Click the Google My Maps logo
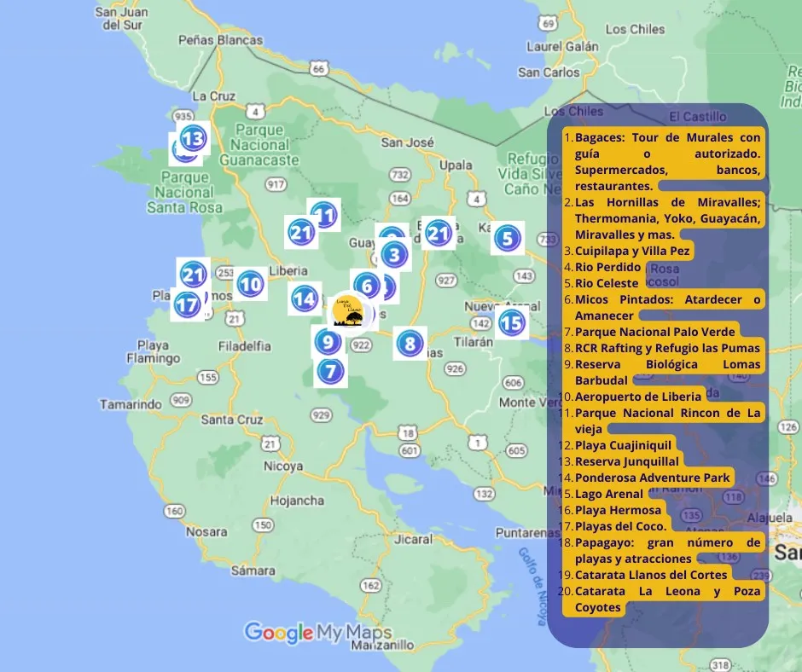Screen dimensions: 802x672 point(318,633)
